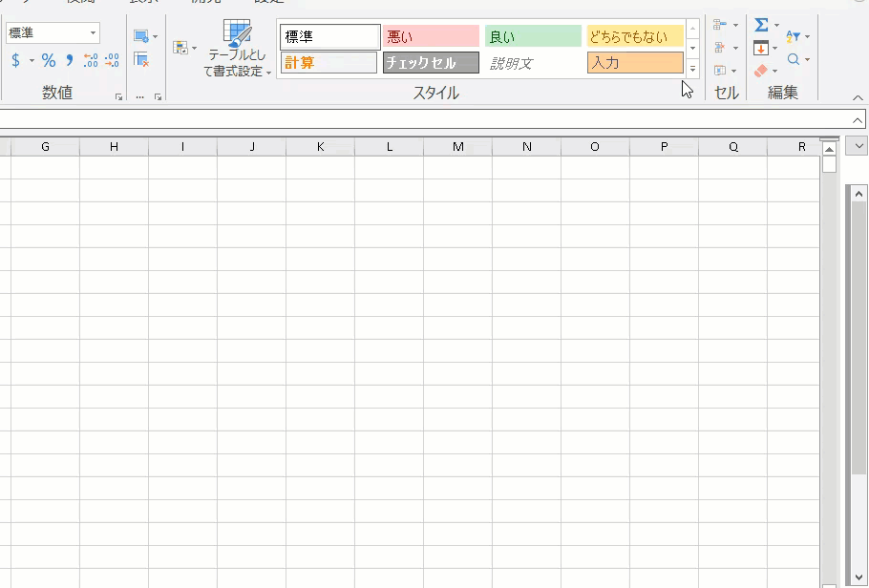The image size is (869, 588).
Task: Click the fill down icon
Action: [761, 49]
